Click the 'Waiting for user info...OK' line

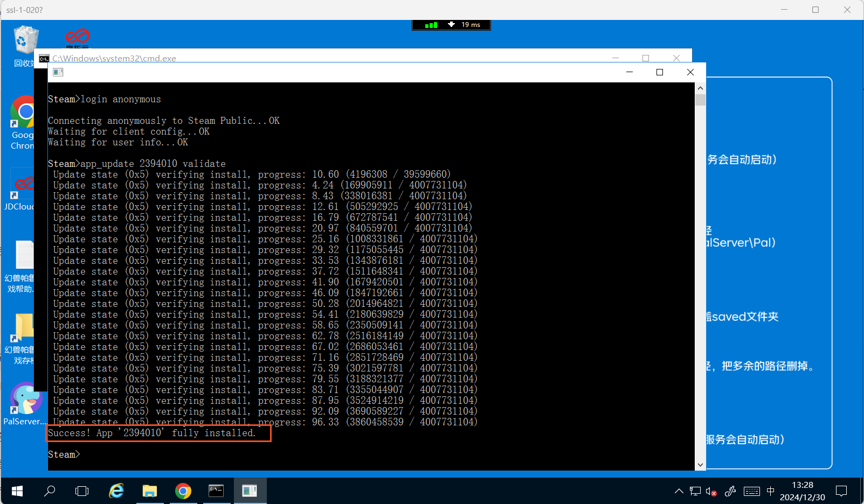[118, 142]
